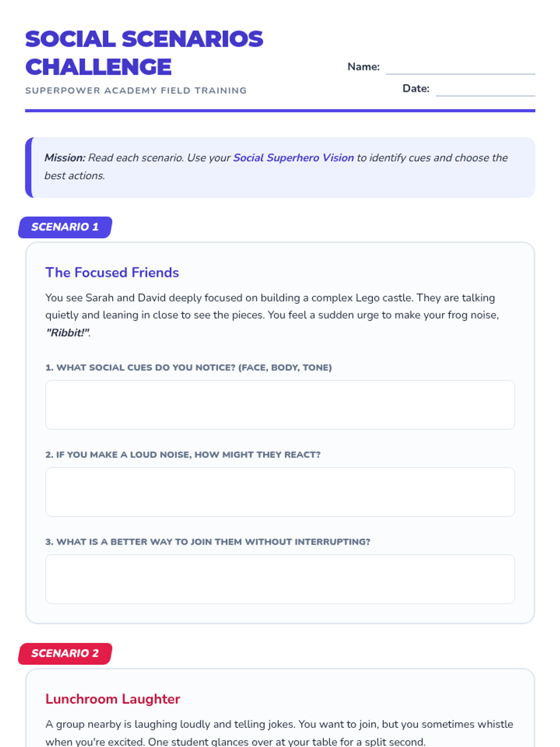Click the Date line field
The width and height of the screenshot is (560, 747).
[485, 89]
